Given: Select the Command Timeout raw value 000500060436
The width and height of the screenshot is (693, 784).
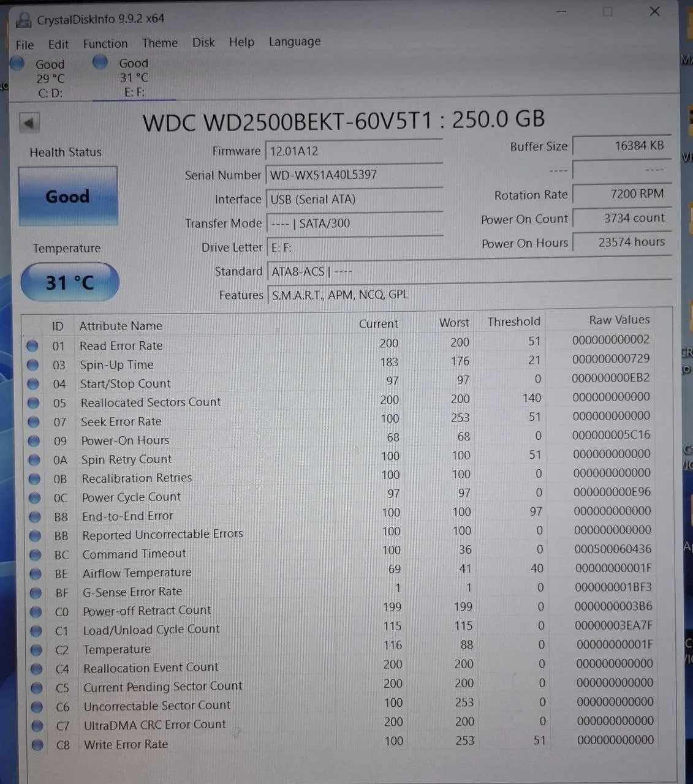Looking at the screenshot, I should coord(613,549).
